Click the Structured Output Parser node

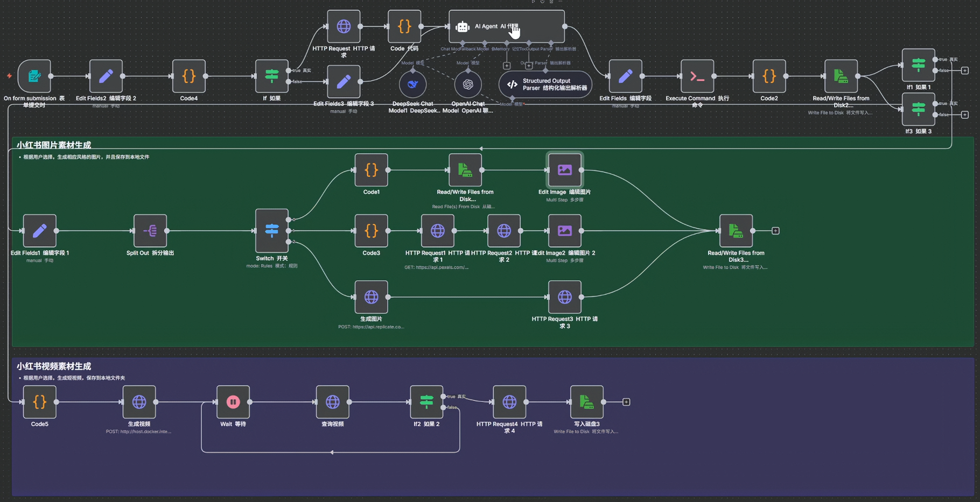tap(545, 84)
